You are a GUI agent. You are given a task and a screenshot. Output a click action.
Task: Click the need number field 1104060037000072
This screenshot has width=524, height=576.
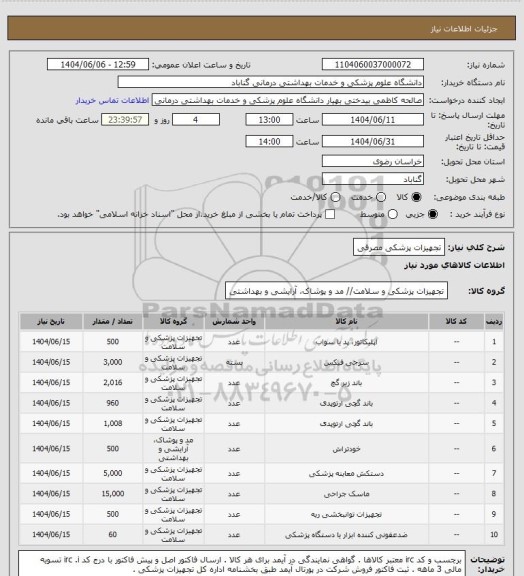click(x=373, y=65)
